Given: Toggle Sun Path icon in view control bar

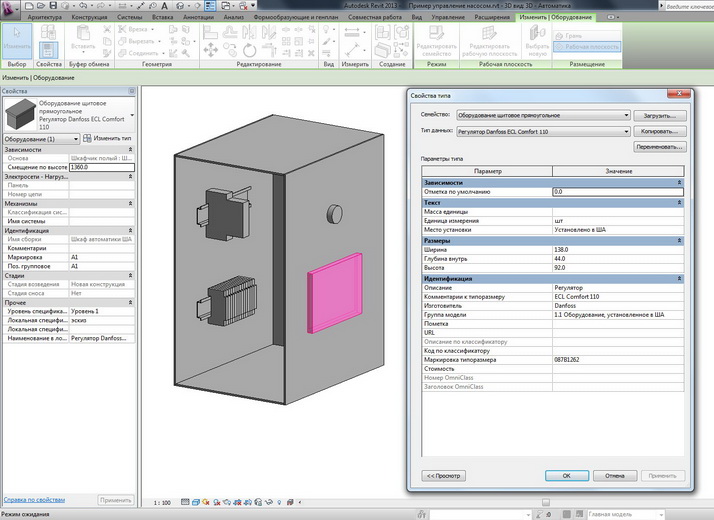Looking at the screenshot, I should tap(206, 502).
